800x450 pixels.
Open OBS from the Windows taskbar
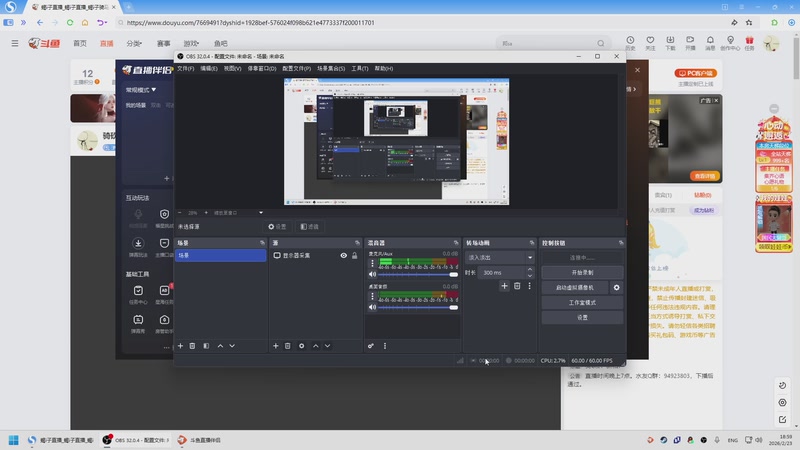point(136,440)
